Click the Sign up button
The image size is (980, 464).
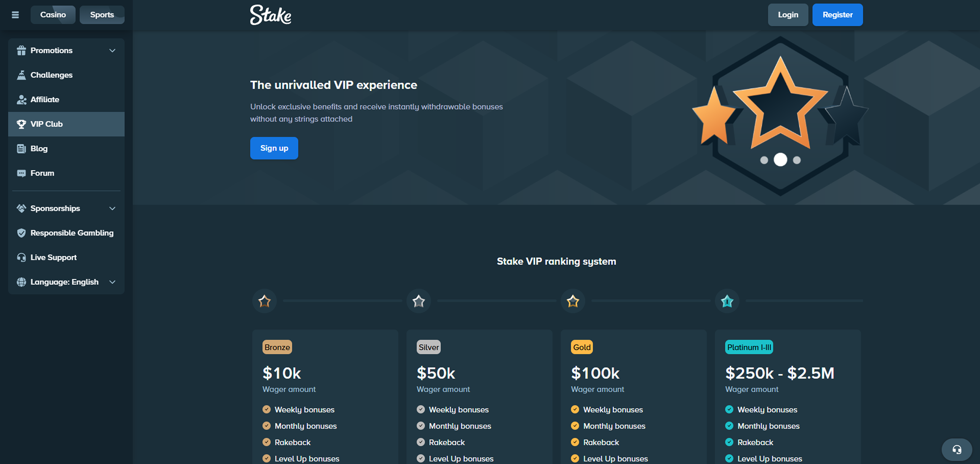274,148
